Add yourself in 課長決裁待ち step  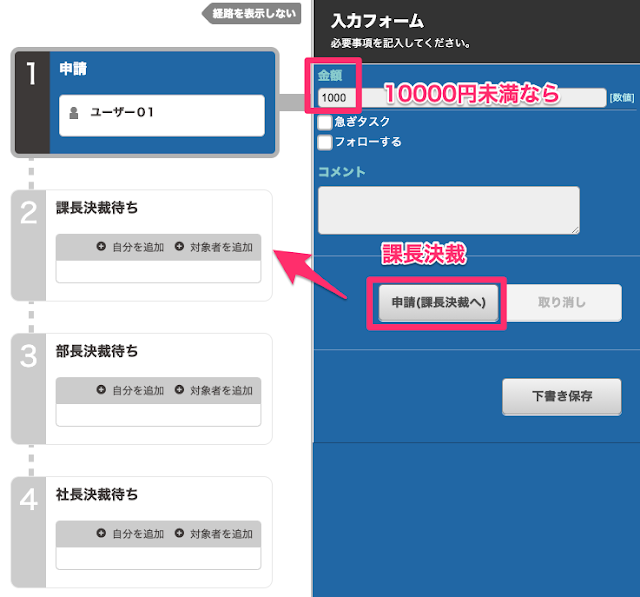[x=130, y=247]
